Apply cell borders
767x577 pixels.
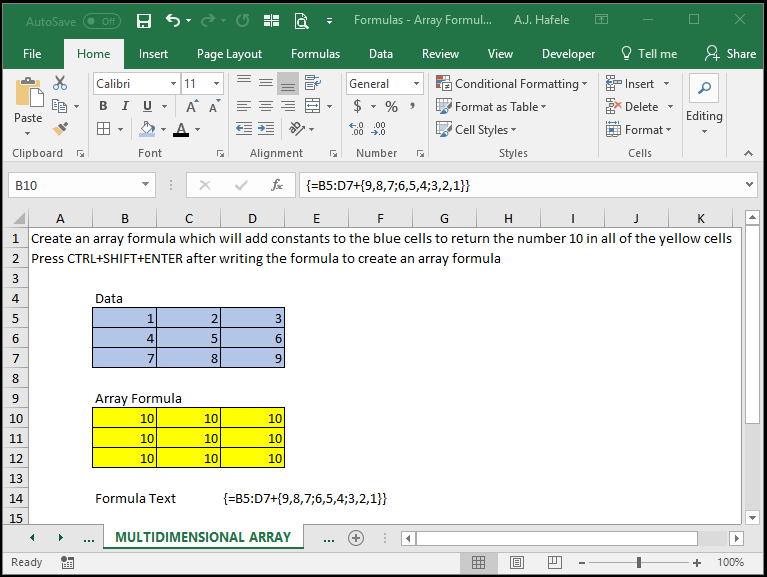pyautogui.click(x=104, y=129)
